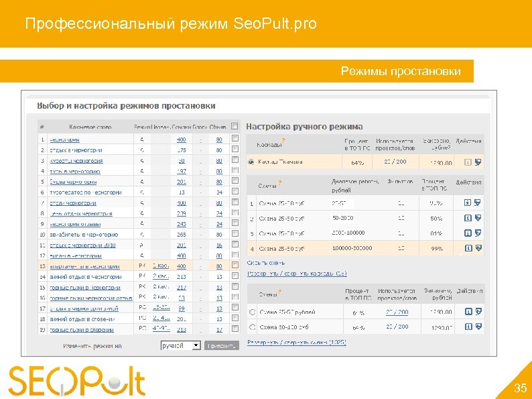Select radio button for Схема 25-50 рублей
The height and width of the screenshot is (399, 532).
tap(252, 312)
